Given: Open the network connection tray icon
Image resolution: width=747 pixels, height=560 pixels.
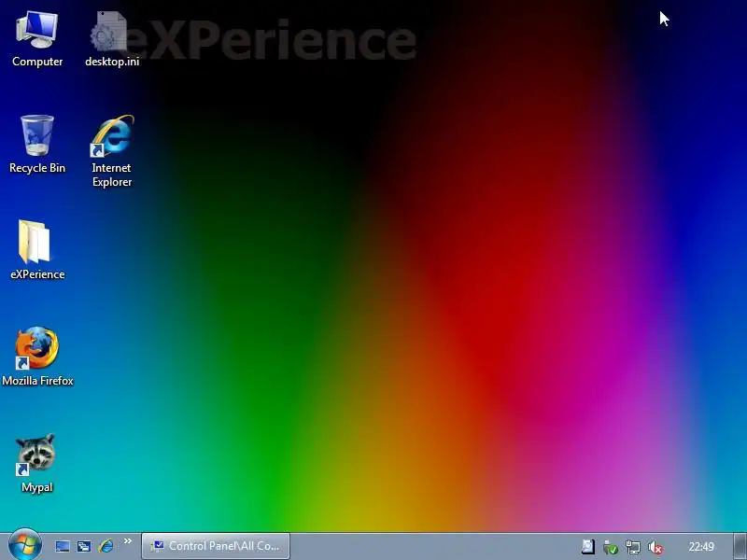Looking at the screenshot, I should [x=633, y=547].
